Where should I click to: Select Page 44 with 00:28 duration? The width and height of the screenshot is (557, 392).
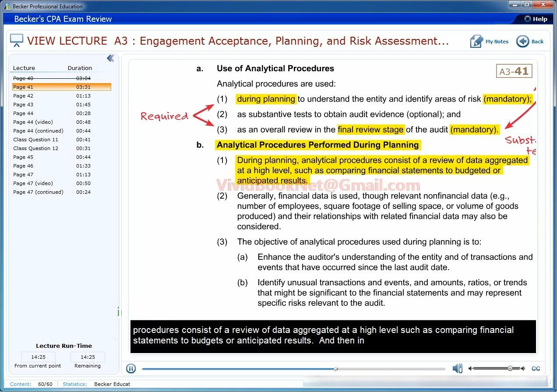click(x=62, y=113)
